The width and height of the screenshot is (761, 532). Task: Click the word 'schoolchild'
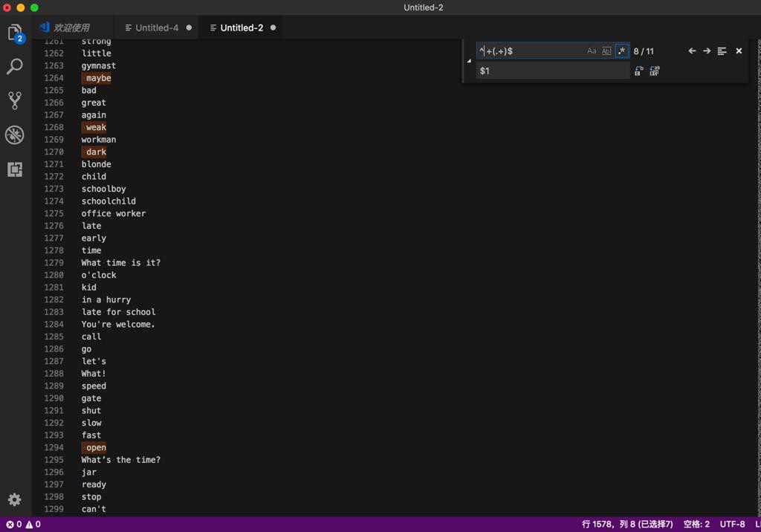[x=109, y=201]
